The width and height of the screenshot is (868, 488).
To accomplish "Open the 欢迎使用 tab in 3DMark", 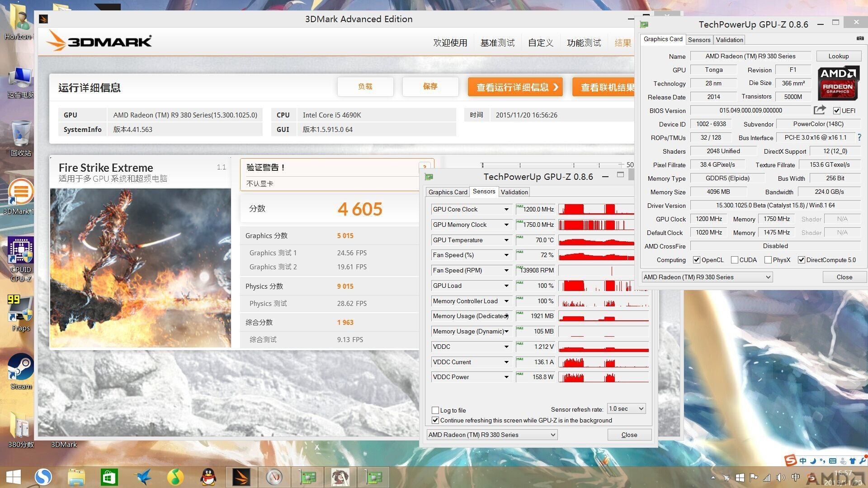I will tap(450, 43).
